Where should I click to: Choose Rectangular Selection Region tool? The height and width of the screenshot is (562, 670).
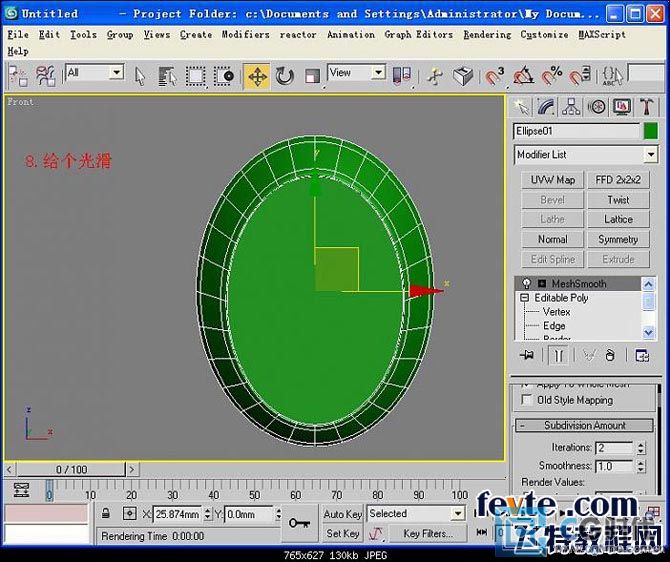[195, 77]
